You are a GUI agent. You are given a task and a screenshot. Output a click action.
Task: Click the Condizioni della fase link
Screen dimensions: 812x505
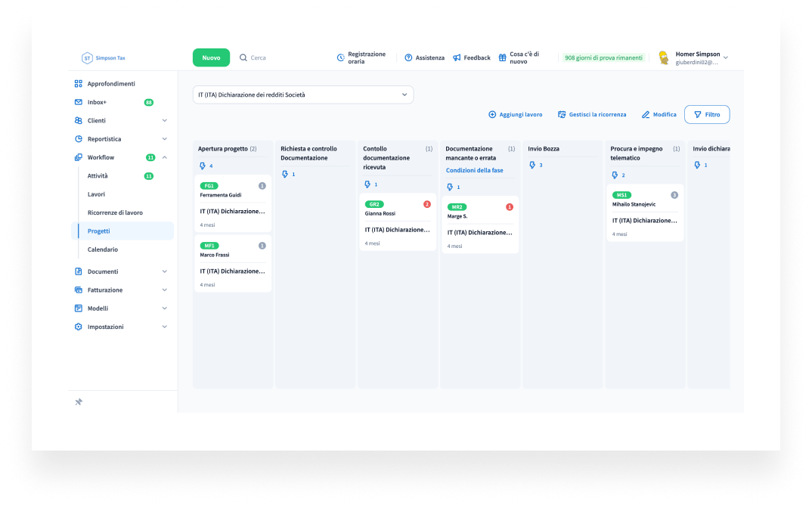(x=474, y=170)
